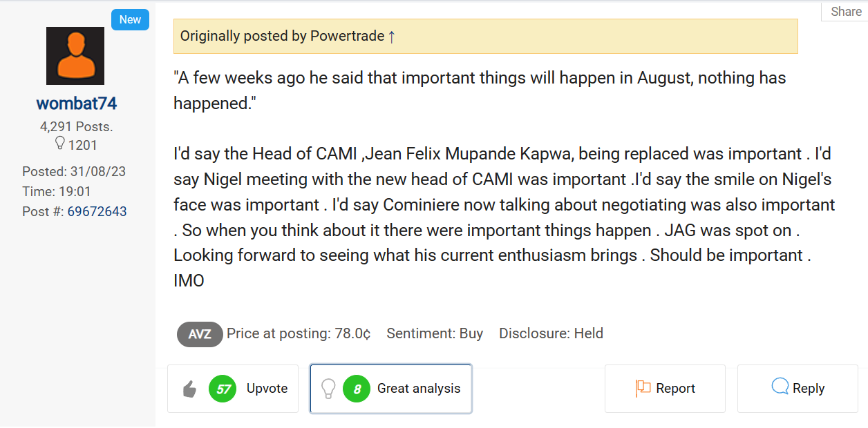This screenshot has width=868, height=428.
Task: Click the speech bubble icon on Reply
Action: 780,387
